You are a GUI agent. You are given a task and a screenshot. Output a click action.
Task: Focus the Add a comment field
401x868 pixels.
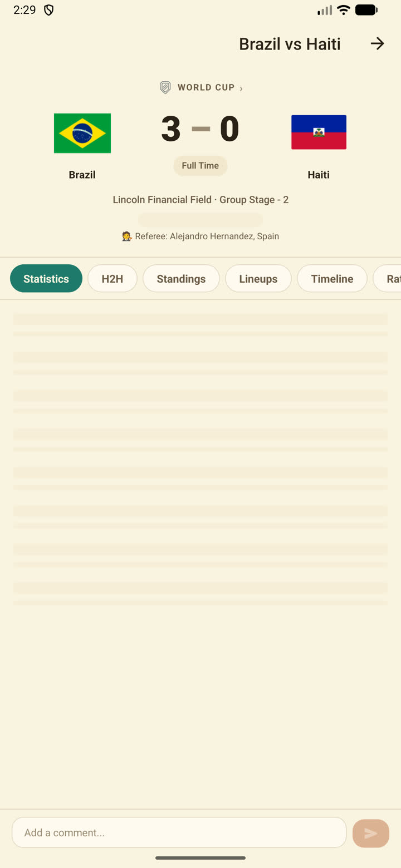coord(179,832)
